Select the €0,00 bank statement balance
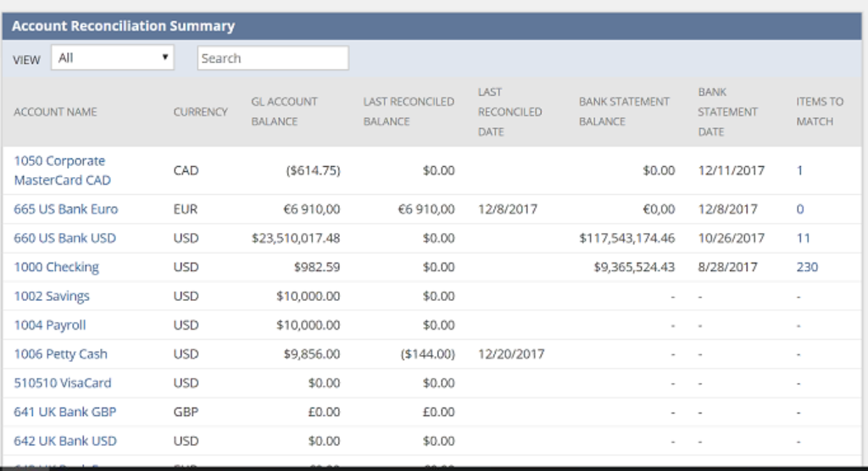 pos(658,209)
